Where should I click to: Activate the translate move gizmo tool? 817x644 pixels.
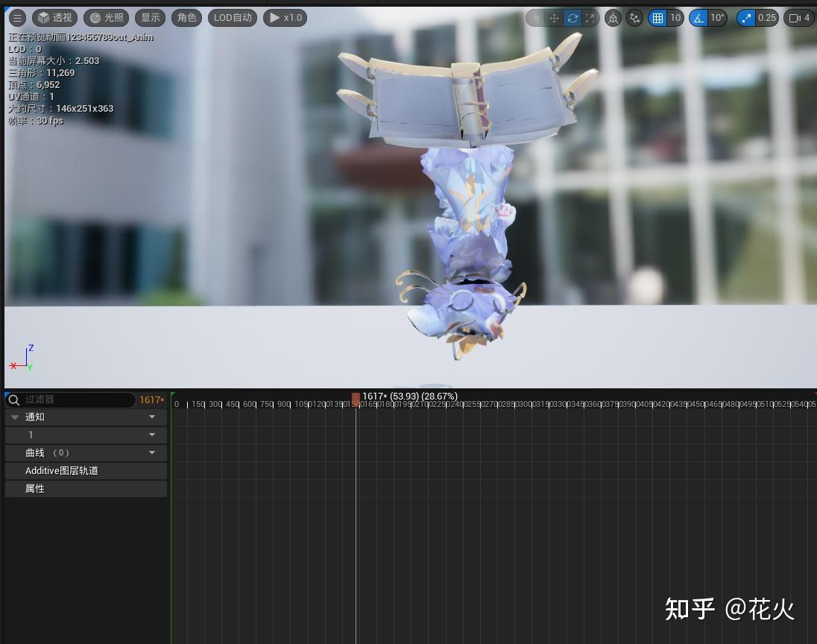point(554,18)
